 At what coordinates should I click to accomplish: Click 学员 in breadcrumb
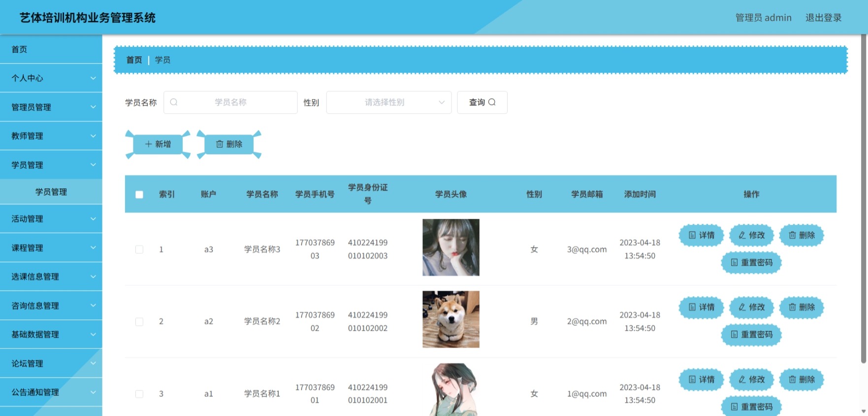click(162, 60)
